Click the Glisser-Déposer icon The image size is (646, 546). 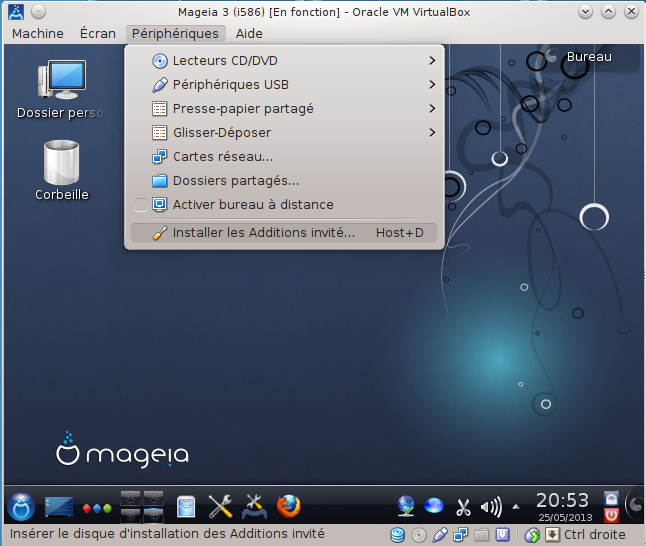[x=160, y=133]
